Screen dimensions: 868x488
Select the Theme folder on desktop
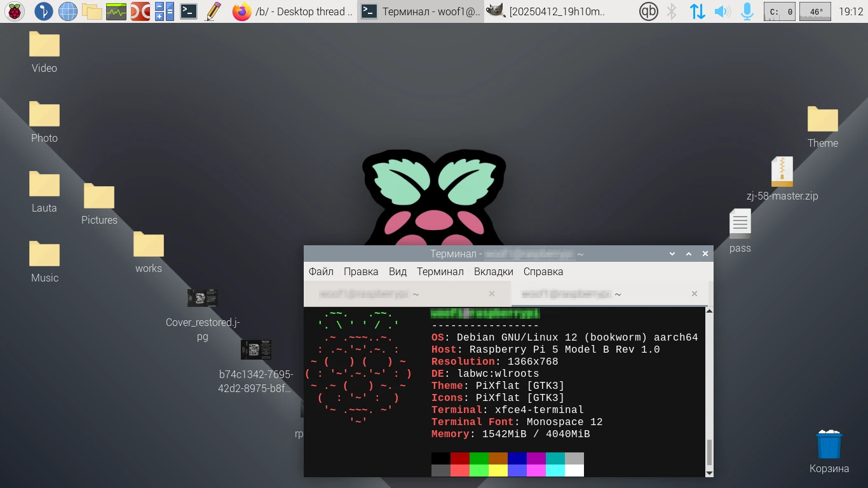(823, 127)
